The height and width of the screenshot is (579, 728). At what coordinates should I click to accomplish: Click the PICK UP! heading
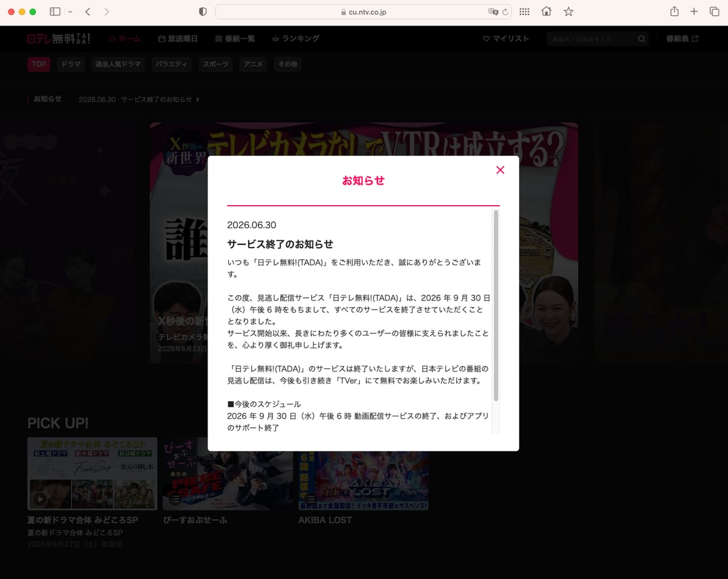[58, 422]
